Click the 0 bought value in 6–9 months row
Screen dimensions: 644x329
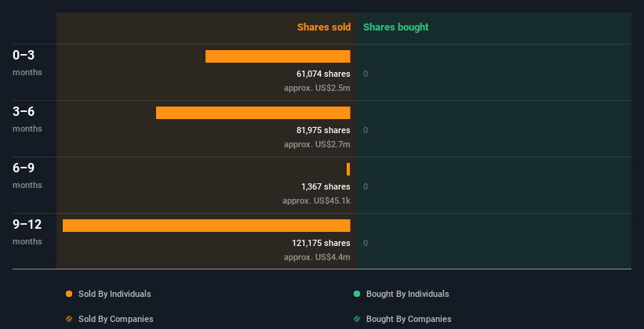366,186
